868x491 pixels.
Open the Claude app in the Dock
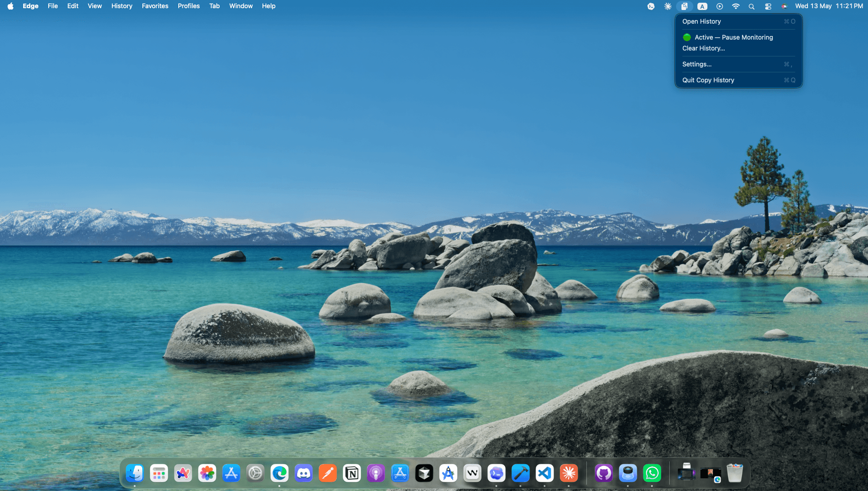[x=569, y=473]
